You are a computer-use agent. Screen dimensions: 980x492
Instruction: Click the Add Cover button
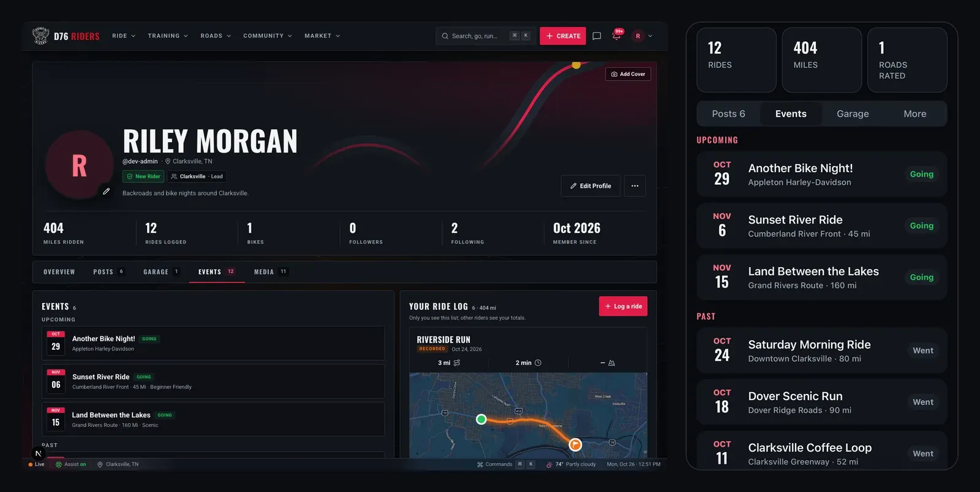pyautogui.click(x=628, y=74)
